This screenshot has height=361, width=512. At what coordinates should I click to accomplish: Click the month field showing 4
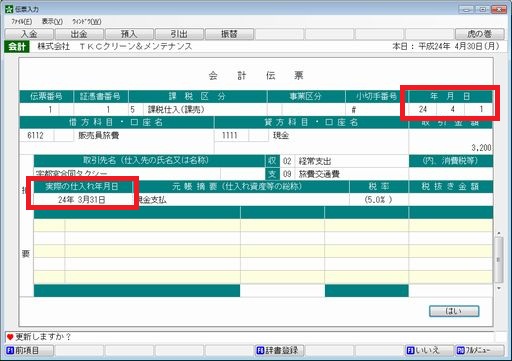(451, 109)
